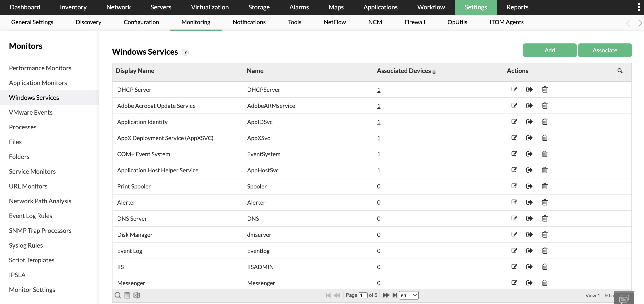Edit the DHCP Server service monitor
This screenshot has width=644, height=304.
[x=514, y=89]
